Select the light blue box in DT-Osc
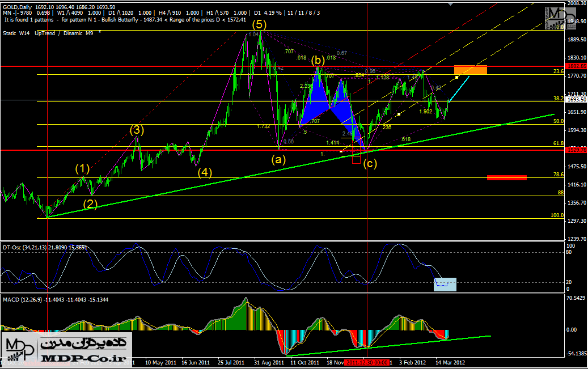 click(x=445, y=284)
